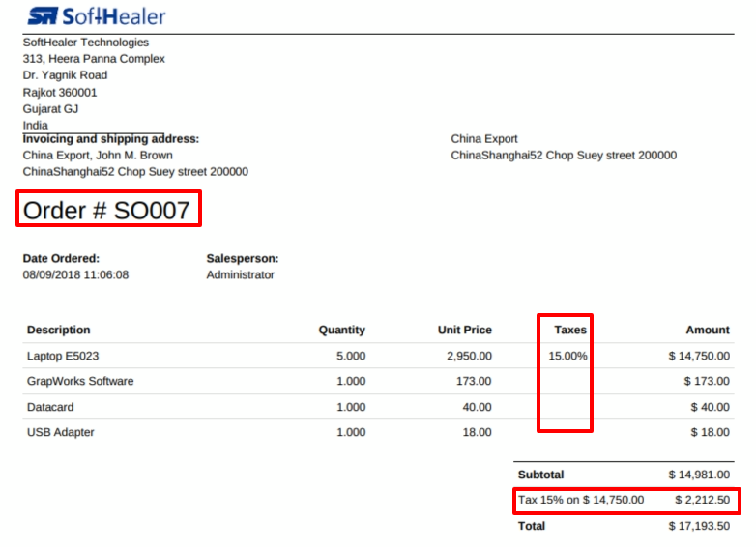The image size is (756, 547).
Task: Select the Laptop amount '$ 14,750.00' in table row
Action: (699, 356)
